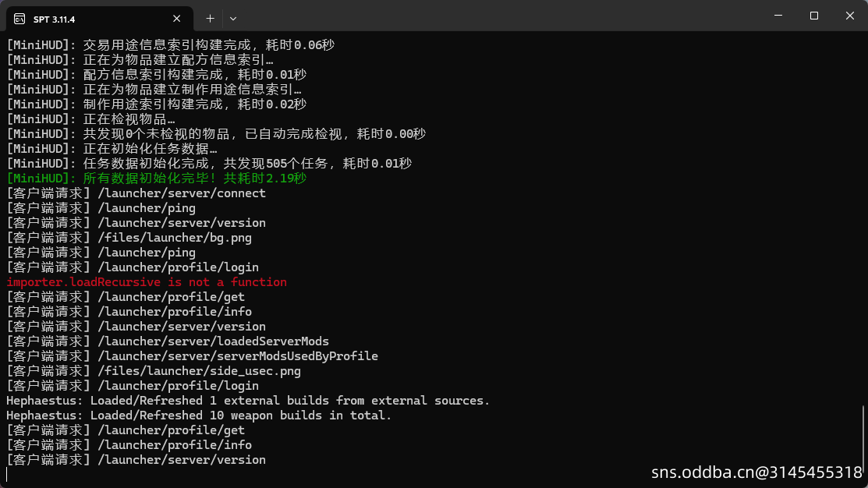Click the /files/launcher/bg.png request line
Screen dimensions: 868x488
pyautogui.click(x=129, y=238)
